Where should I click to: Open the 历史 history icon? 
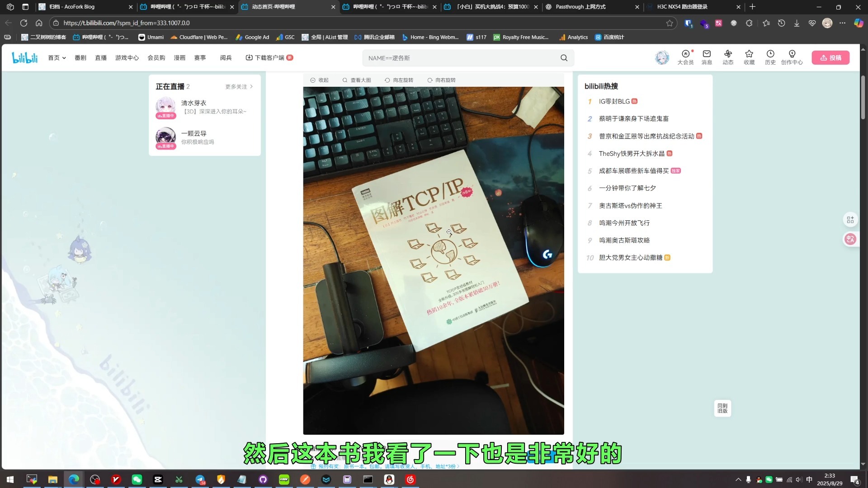click(770, 57)
